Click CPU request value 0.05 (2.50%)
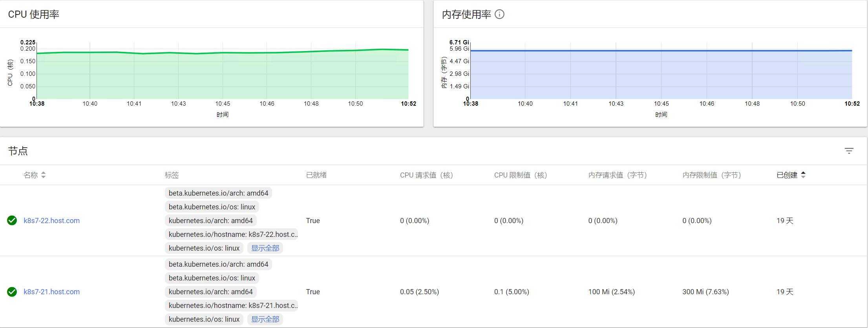Screen dimensions: 868x328 [419, 292]
